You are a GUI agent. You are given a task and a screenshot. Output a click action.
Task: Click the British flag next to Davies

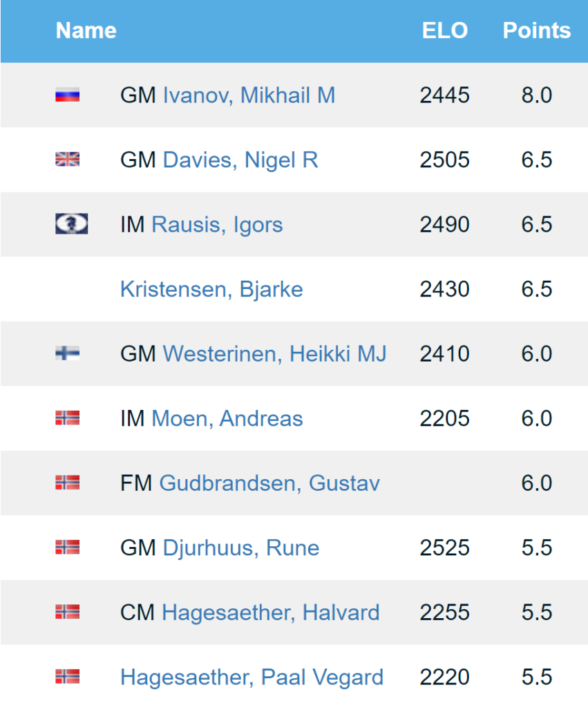[x=68, y=160]
